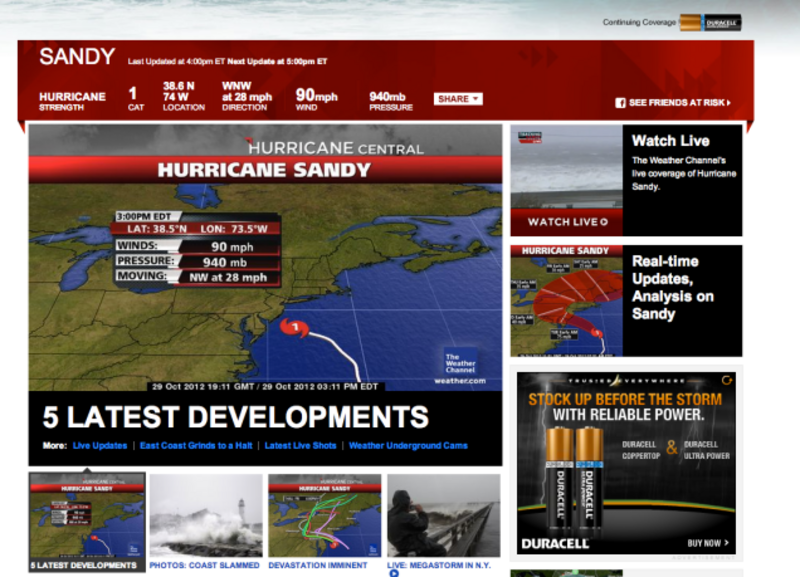Click the Duracell logo next to Continuing Coverage
800x577 pixels.
click(x=712, y=22)
